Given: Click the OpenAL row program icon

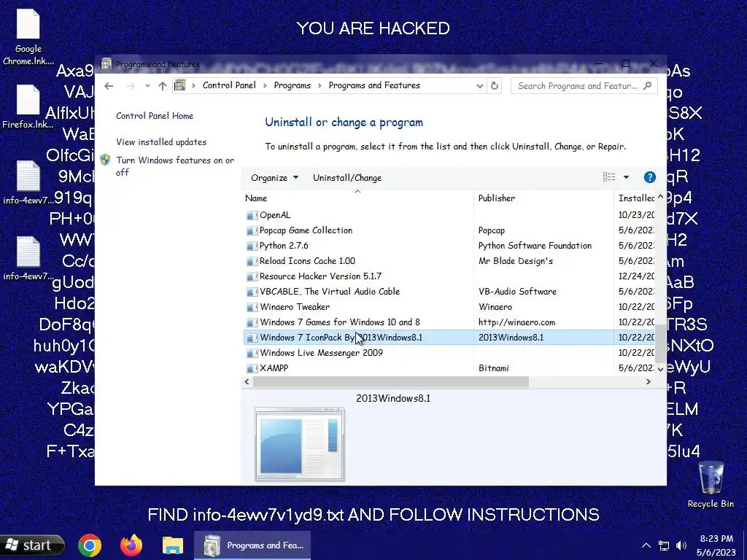Looking at the screenshot, I should (252, 215).
